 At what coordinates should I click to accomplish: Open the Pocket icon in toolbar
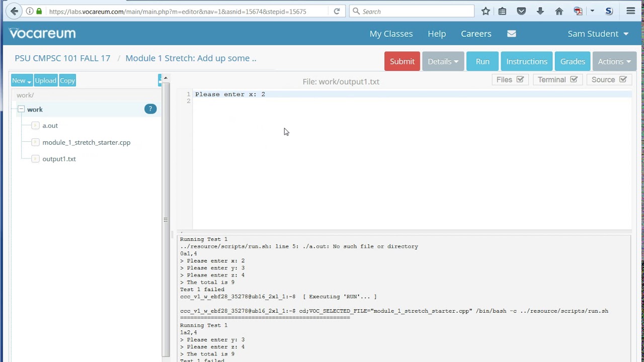(x=521, y=11)
